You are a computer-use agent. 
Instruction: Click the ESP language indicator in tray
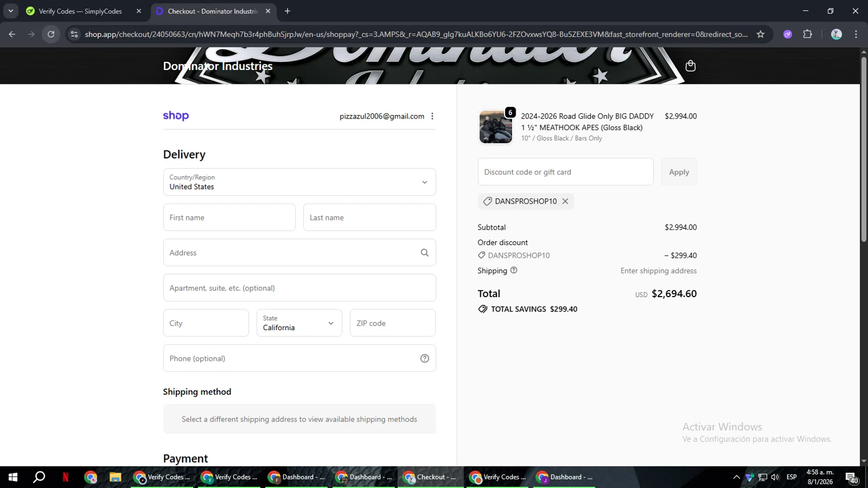tap(792, 477)
